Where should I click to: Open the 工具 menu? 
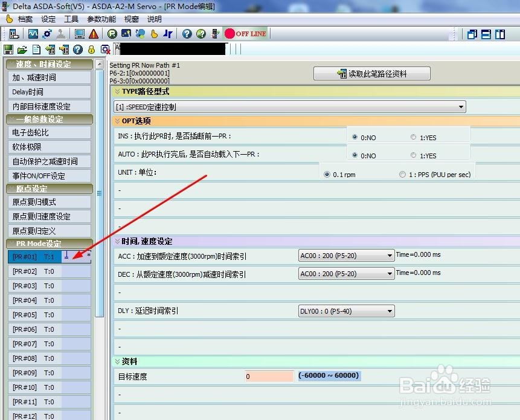click(71, 19)
